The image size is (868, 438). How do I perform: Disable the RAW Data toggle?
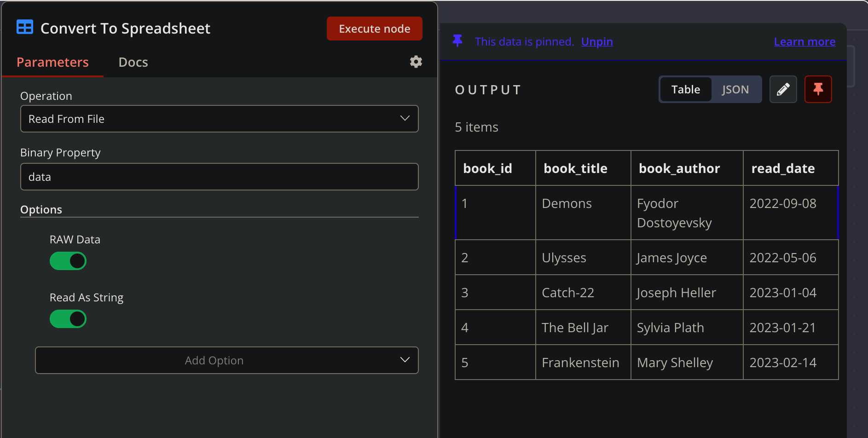pyautogui.click(x=68, y=261)
